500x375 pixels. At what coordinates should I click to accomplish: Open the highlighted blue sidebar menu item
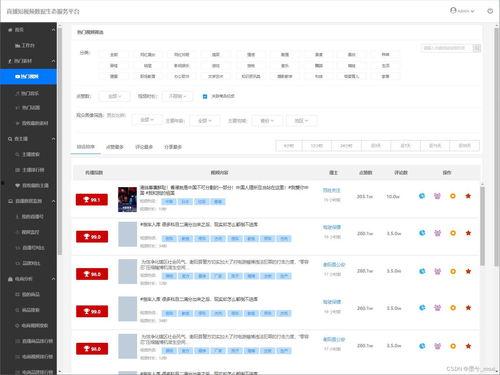pos(28,76)
